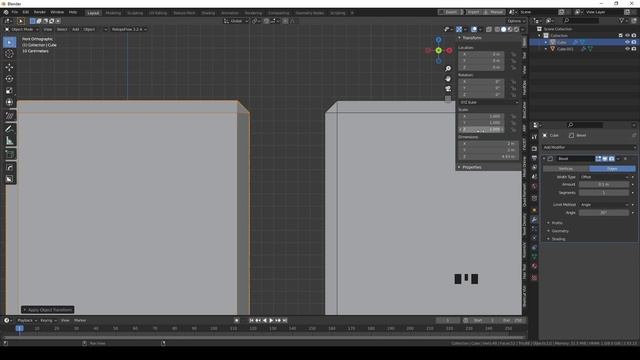Click the Blender logo menu icon
Screen dimensions: 640x360
click(6, 12)
